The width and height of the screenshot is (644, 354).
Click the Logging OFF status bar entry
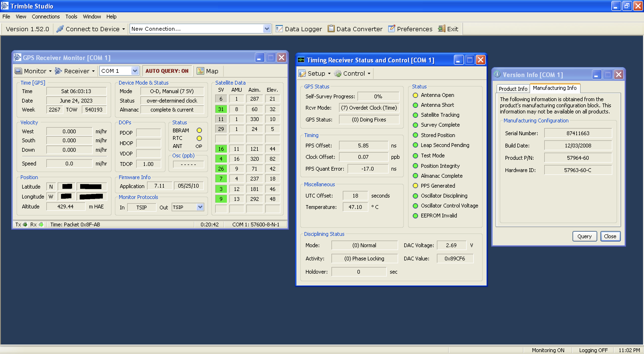[593, 350]
